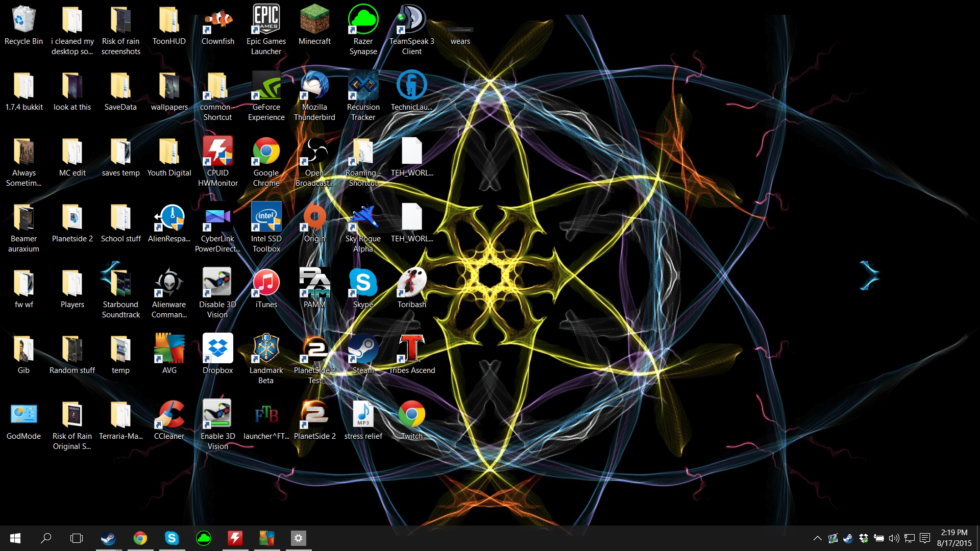980x551 pixels.
Task: Open the Action Center notifications
Action: (x=925, y=538)
